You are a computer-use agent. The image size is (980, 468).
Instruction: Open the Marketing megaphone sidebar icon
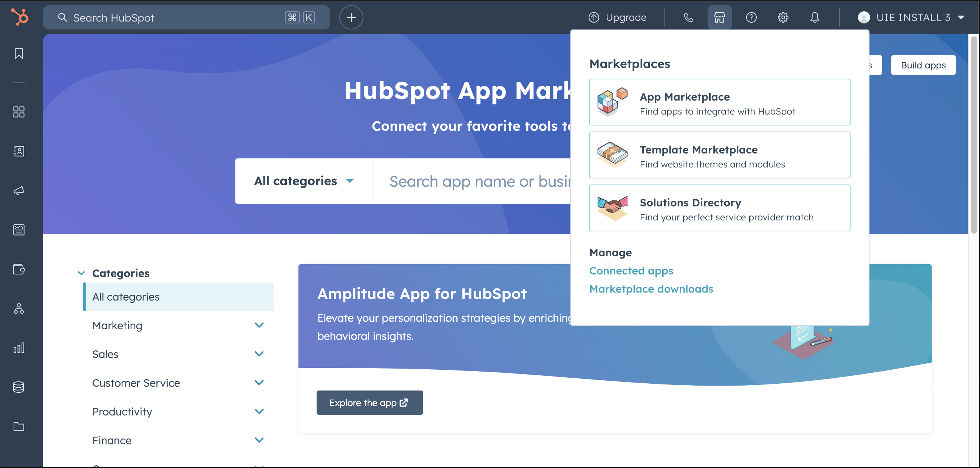tap(19, 191)
